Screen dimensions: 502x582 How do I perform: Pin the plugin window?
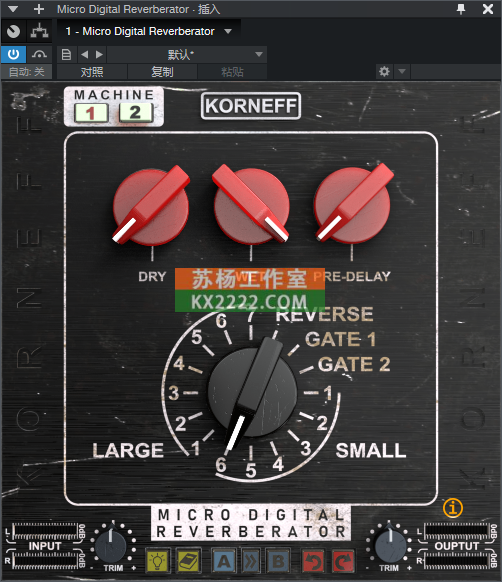[x=461, y=9]
